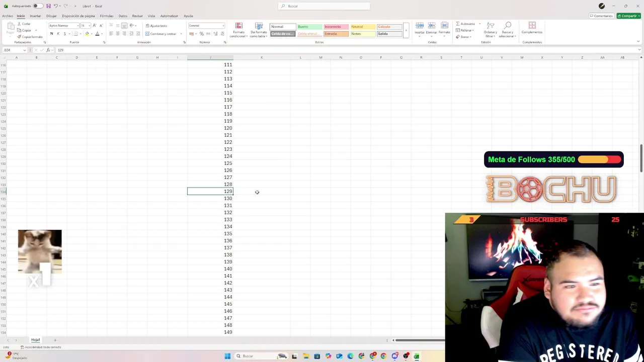The image size is (644, 362).
Task: Decrease the indent level
Action: [x=131, y=34]
